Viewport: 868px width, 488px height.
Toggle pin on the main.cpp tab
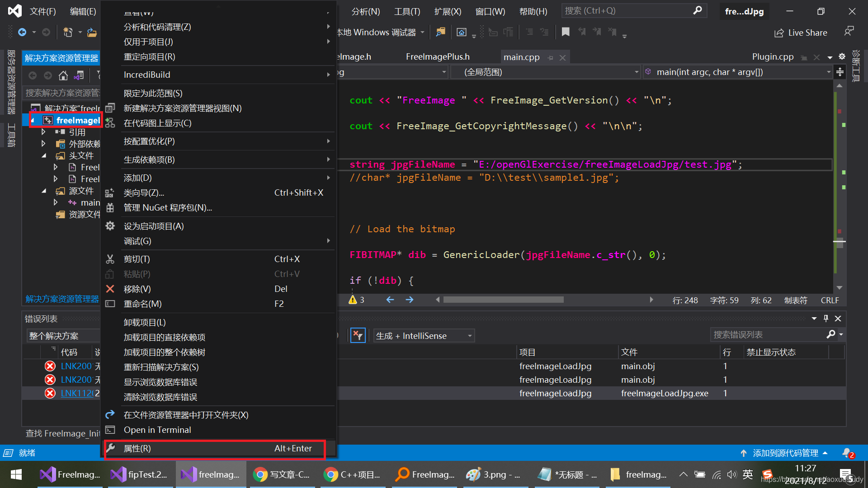(550, 58)
